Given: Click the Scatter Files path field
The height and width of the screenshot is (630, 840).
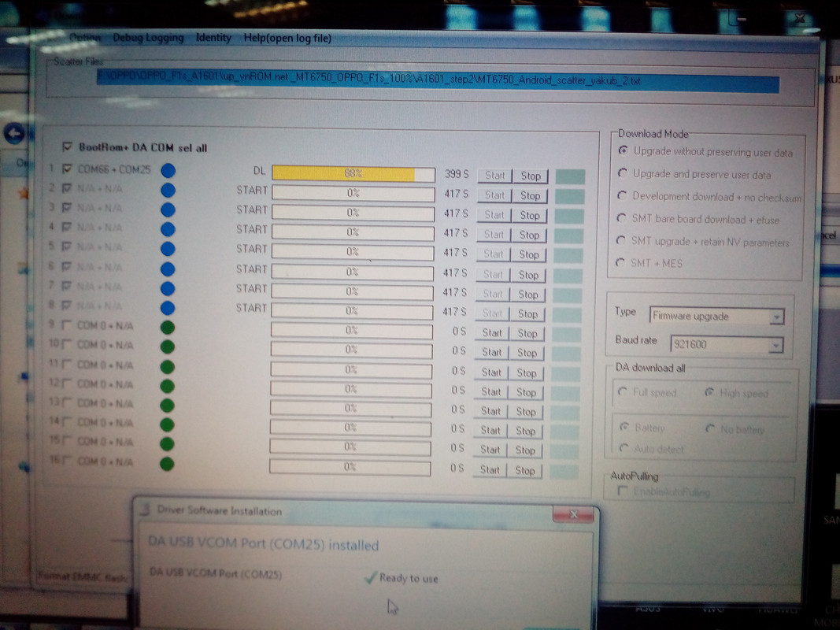Looking at the screenshot, I should click(x=438, y=81).
